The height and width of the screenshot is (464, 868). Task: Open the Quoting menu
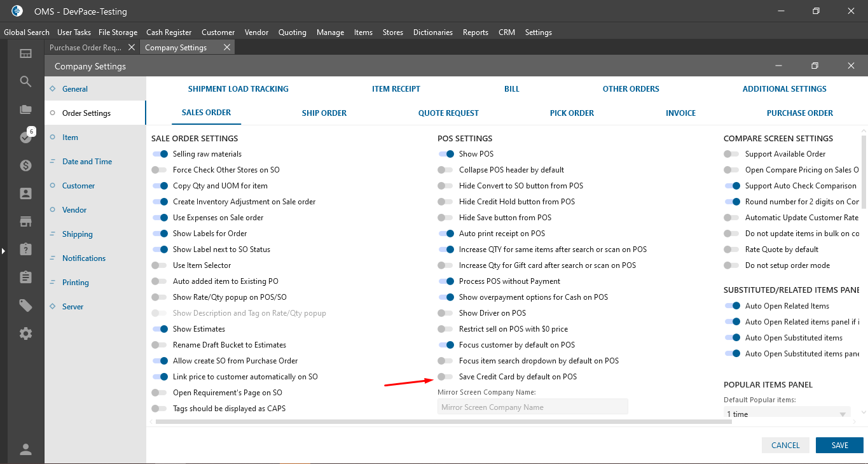coord(292,32)
